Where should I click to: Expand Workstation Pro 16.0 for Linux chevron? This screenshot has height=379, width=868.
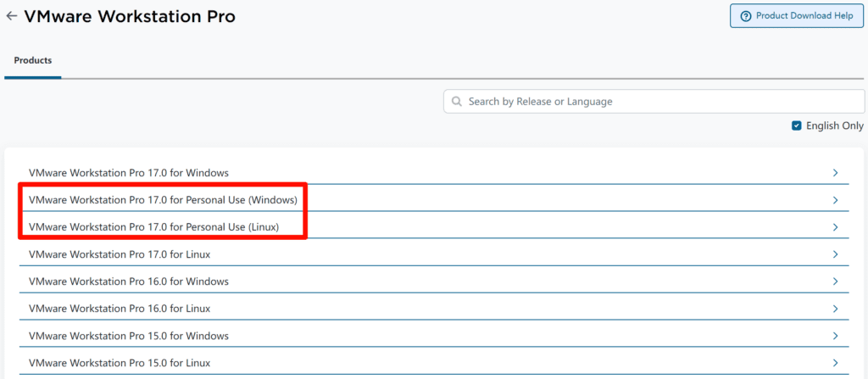pos(835,309)
